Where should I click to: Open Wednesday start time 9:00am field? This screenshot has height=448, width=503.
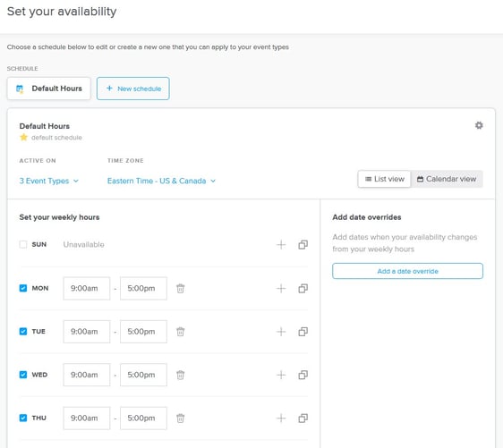[x=87, y=375]
